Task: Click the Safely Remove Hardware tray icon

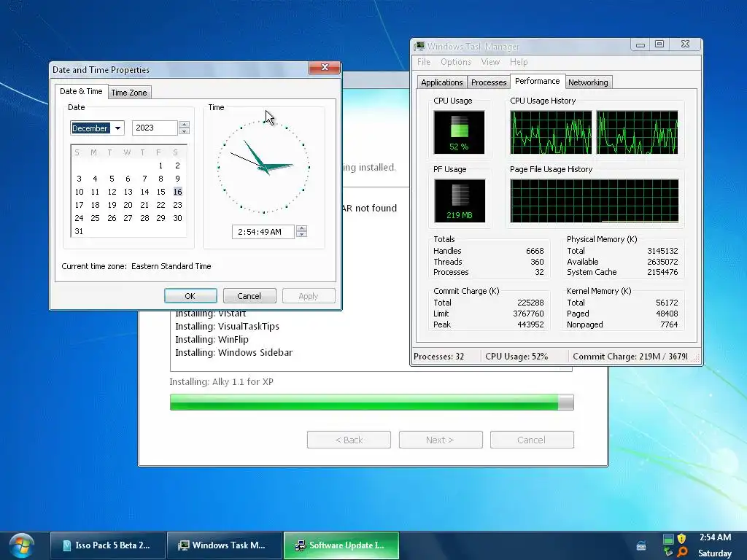Action: click(x=669, y=552)
